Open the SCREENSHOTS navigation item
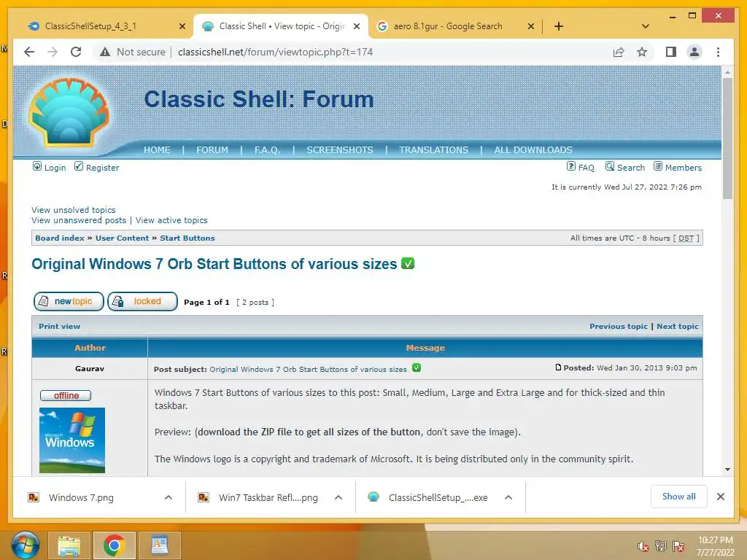Viewport: 747px width, 560px height. coord(340,150)
